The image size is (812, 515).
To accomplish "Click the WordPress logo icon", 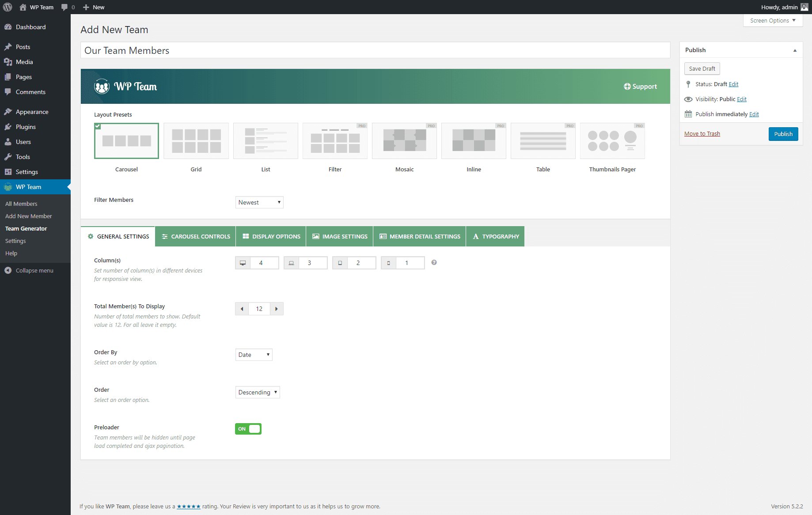I will point(8,7).
